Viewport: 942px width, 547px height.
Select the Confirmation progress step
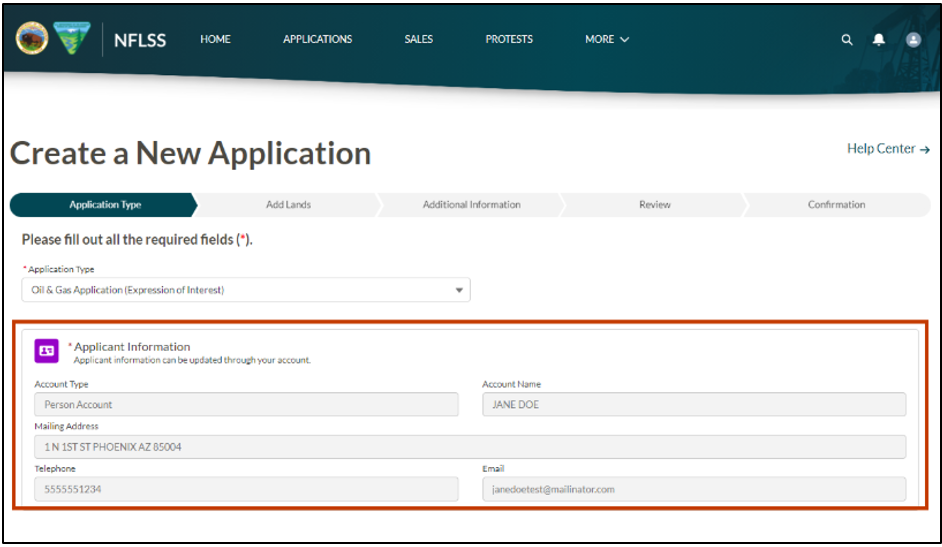(x=836, y=205)
